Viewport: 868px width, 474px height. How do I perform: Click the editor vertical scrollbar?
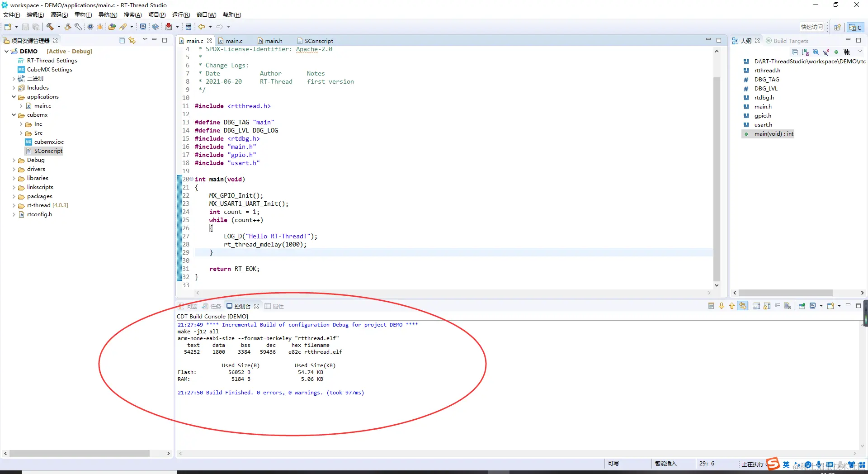(717, 179)
